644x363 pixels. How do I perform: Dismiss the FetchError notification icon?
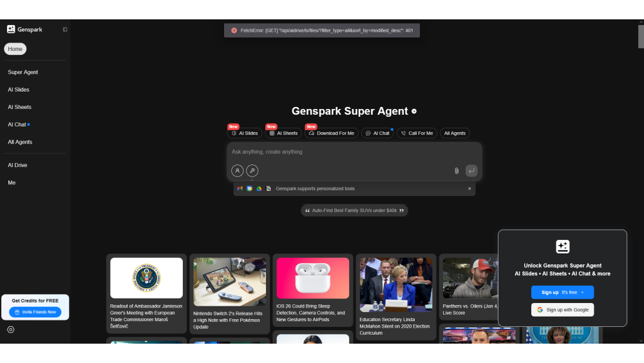click(x=234, y=30)
